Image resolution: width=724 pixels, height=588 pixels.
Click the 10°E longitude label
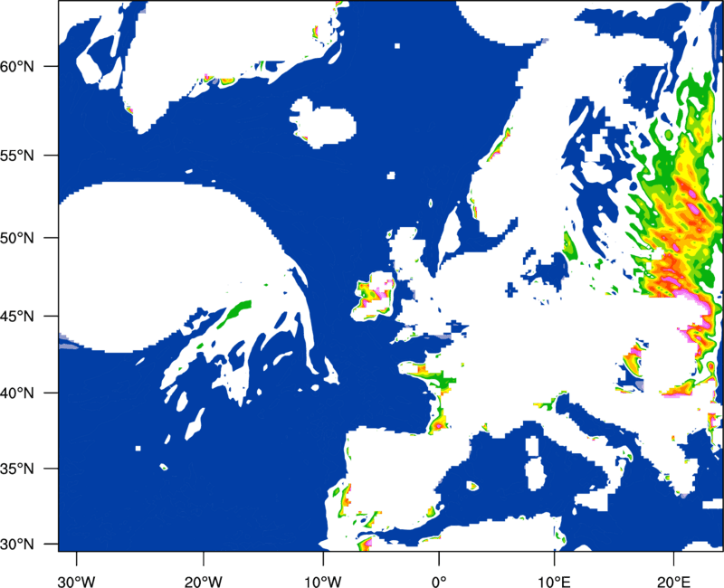click(554, 582)
